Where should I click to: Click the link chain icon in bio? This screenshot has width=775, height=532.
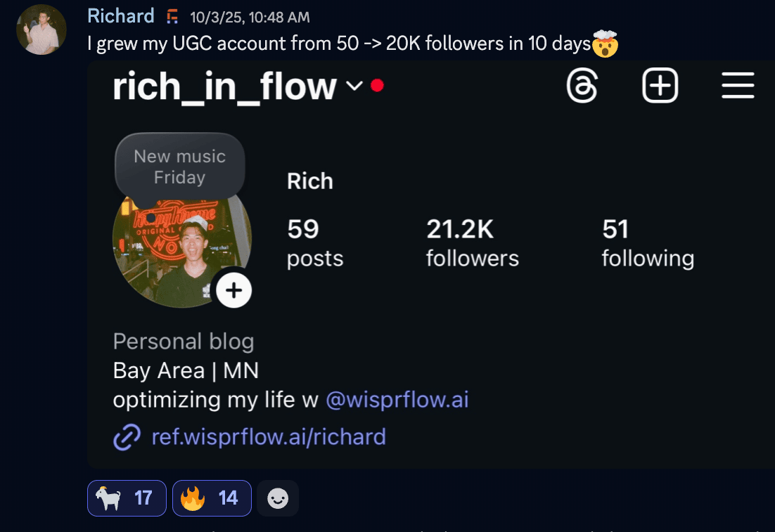tap(127, 437)
